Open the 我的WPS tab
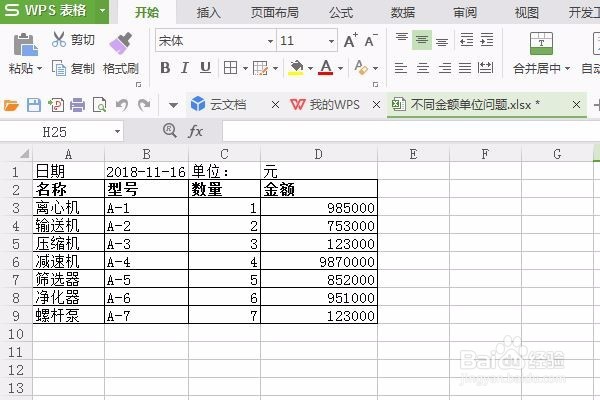600x400 pixels. 325,104
